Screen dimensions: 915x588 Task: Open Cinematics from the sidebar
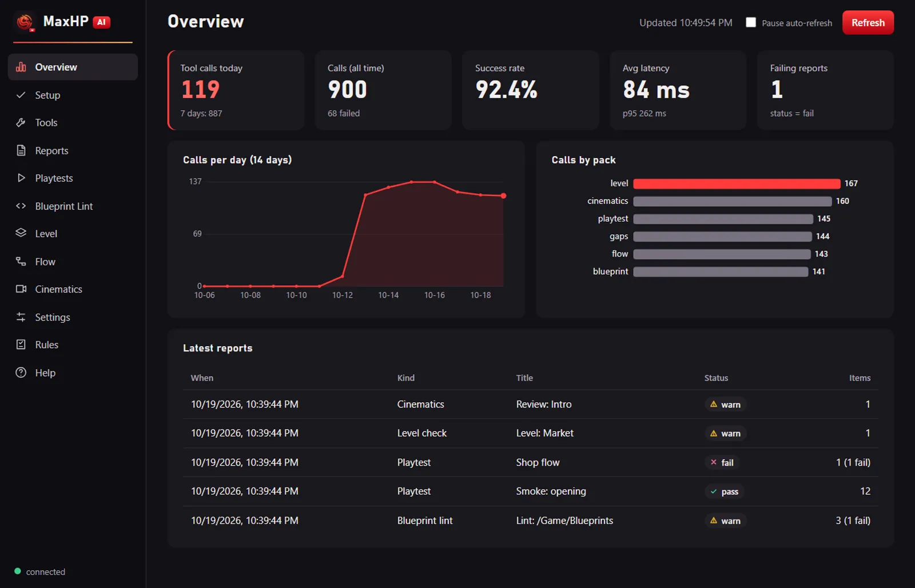73,289
